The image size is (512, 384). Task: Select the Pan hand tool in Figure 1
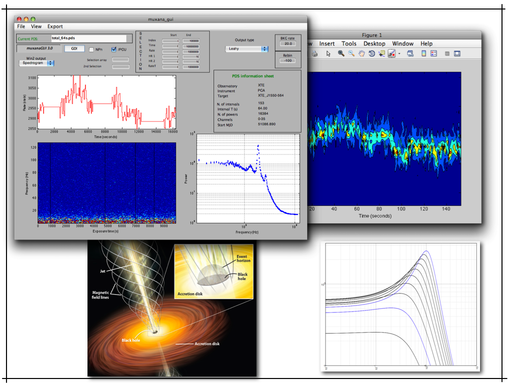point(361,53)
